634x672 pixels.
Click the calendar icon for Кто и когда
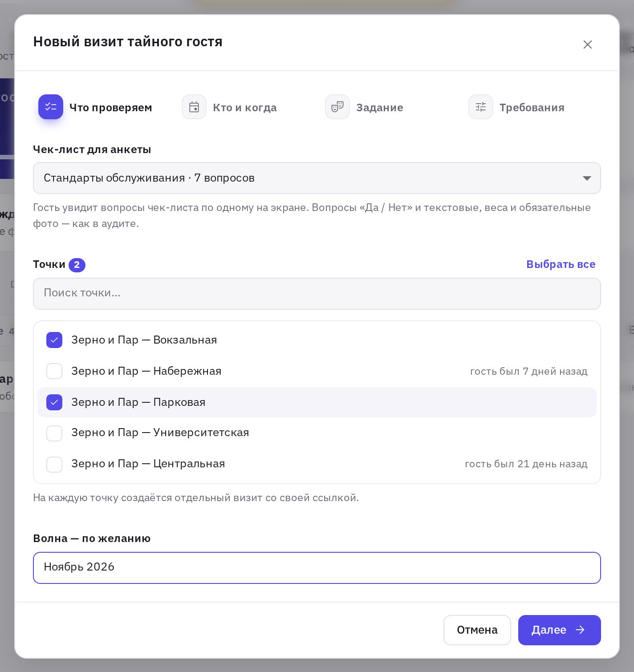(x=194, y=107)
